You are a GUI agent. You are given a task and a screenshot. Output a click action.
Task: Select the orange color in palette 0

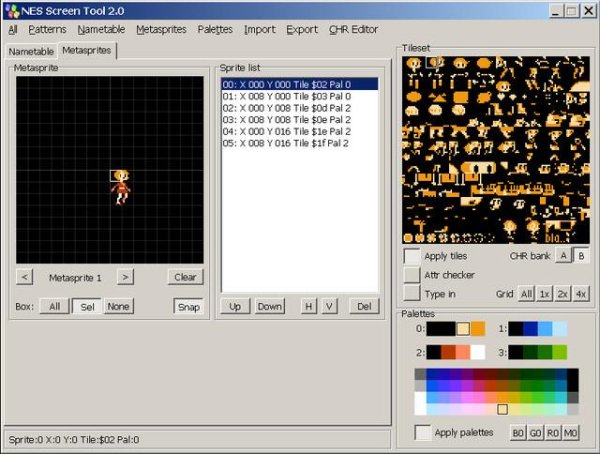pyautogui.click(x=478, y=329)
